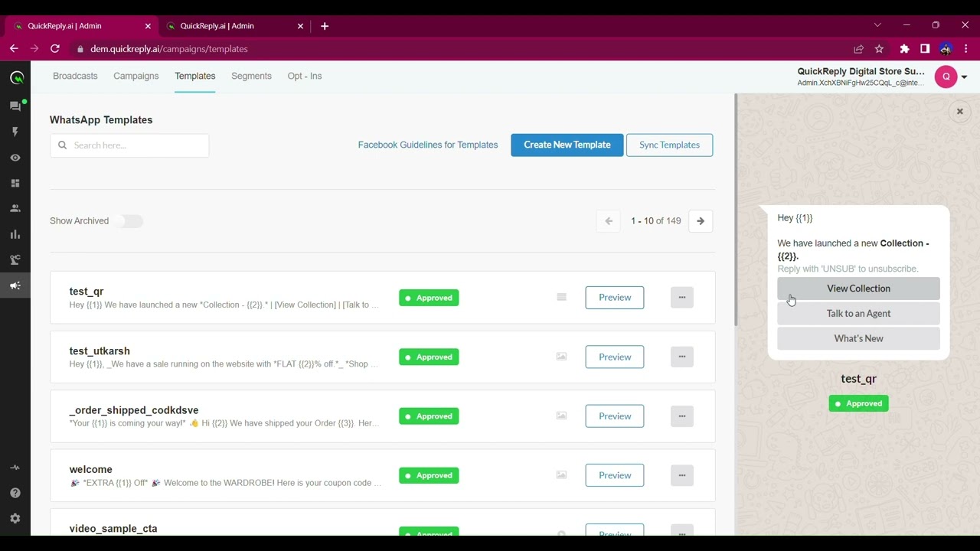Image resolution: width=980 pixels, height=551 pixels.
Task: Switch to the Broadcasts tab
Action: click(75, 76)
